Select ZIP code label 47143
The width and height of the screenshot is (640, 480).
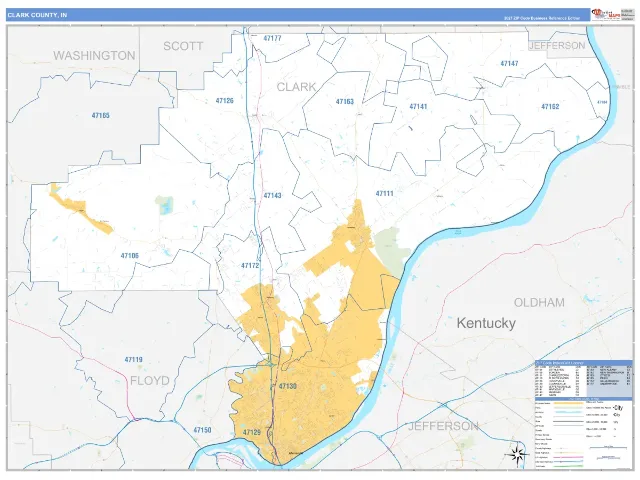pyautogui.click(x=272, y=196)
